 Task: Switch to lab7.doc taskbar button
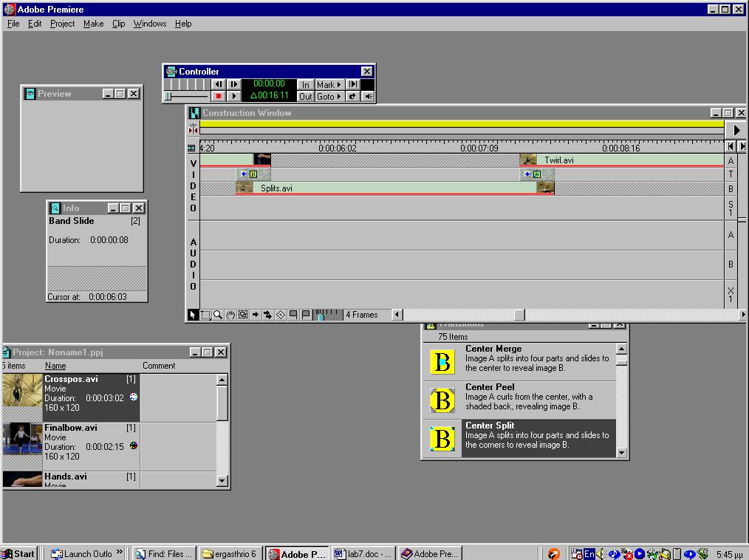(363, 554)
